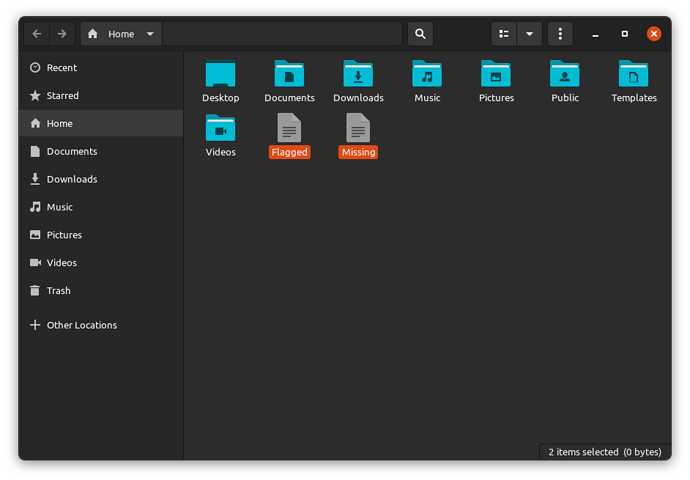Open the view options dropdown arrow
The width and height of the screenshot is (690, 480).
(529, 34)
